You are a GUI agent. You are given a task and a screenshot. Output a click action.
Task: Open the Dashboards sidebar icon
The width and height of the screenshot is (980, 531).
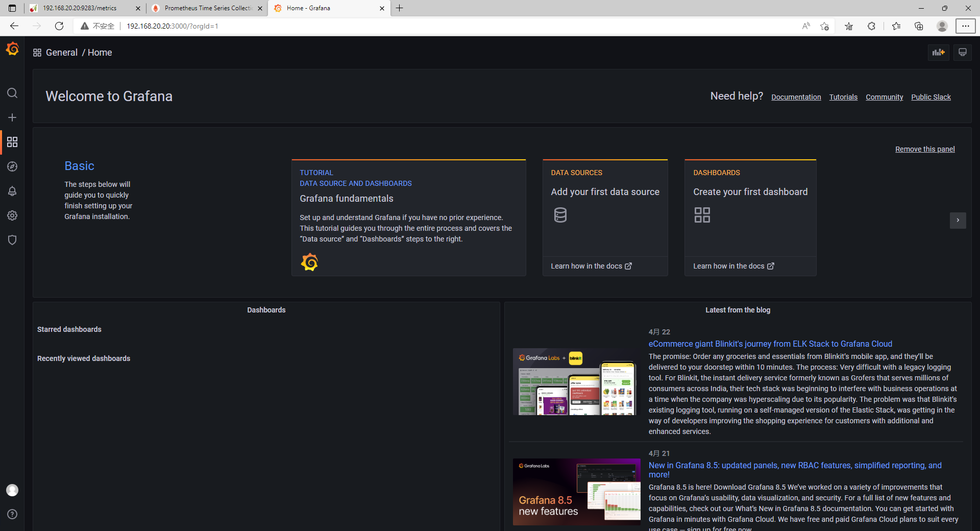12,142
